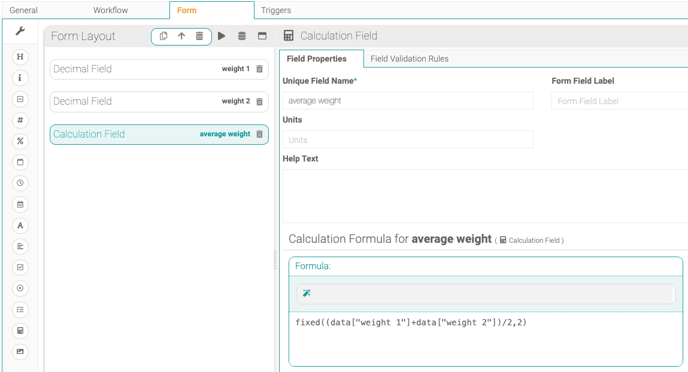This screenshot has height=372, width=688.
Task: Add an info field from sidebar
Action: (20, 78)
